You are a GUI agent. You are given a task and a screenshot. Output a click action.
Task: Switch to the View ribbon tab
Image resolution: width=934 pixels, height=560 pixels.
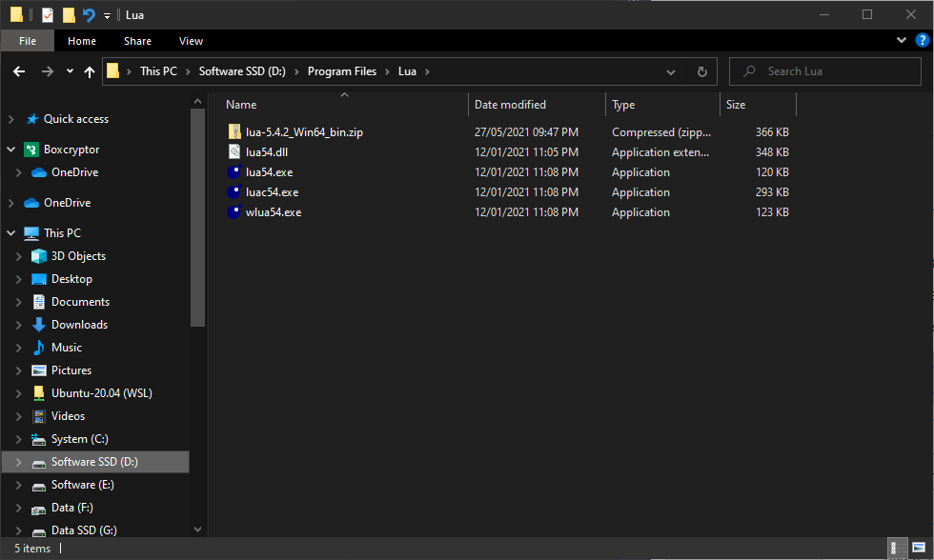coord(191,41)
